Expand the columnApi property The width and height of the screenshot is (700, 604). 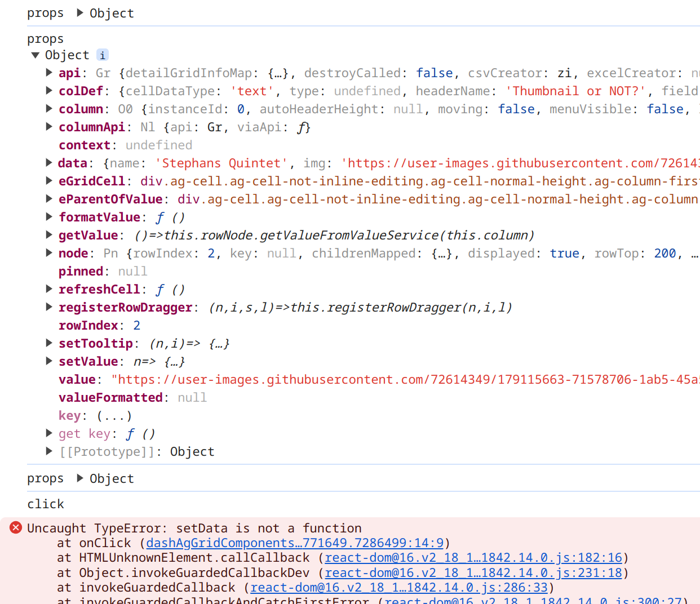pos(49,127)
